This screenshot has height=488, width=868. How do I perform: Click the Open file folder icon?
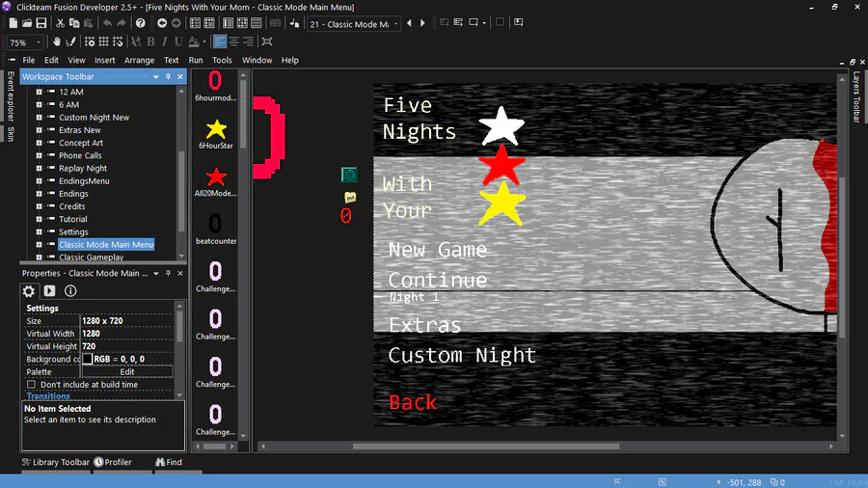(x=27, y=23)
